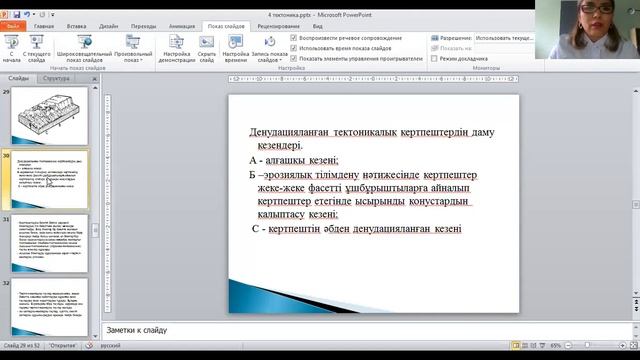Screen dimensions: 640x360
Task: Open Настройка времени rehearse timings icon
Action: [236, 42]
